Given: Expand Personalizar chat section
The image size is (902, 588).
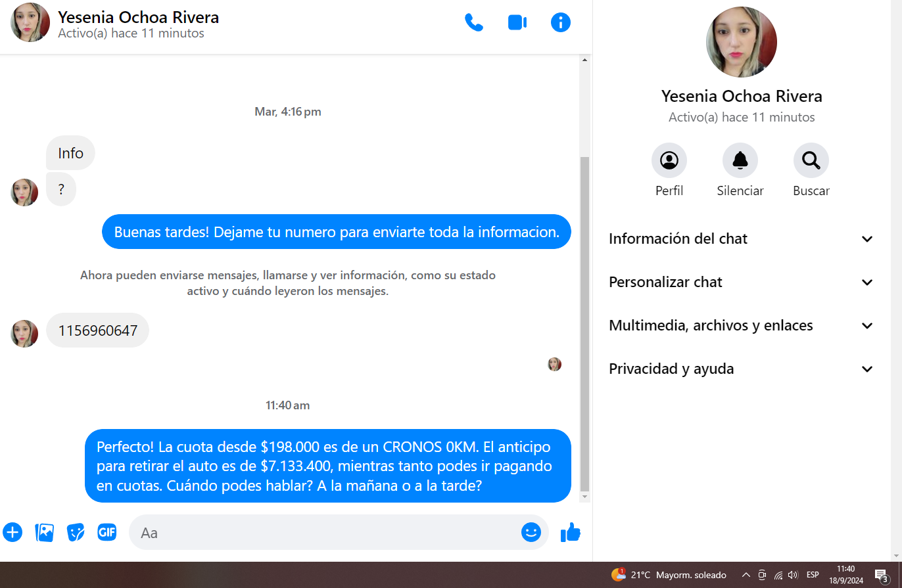Looking at the screenshot, I should (742, 282).
